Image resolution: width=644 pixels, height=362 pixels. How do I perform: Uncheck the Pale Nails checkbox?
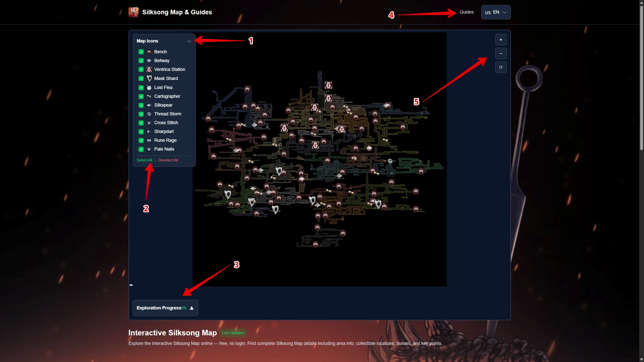(141, 149)
